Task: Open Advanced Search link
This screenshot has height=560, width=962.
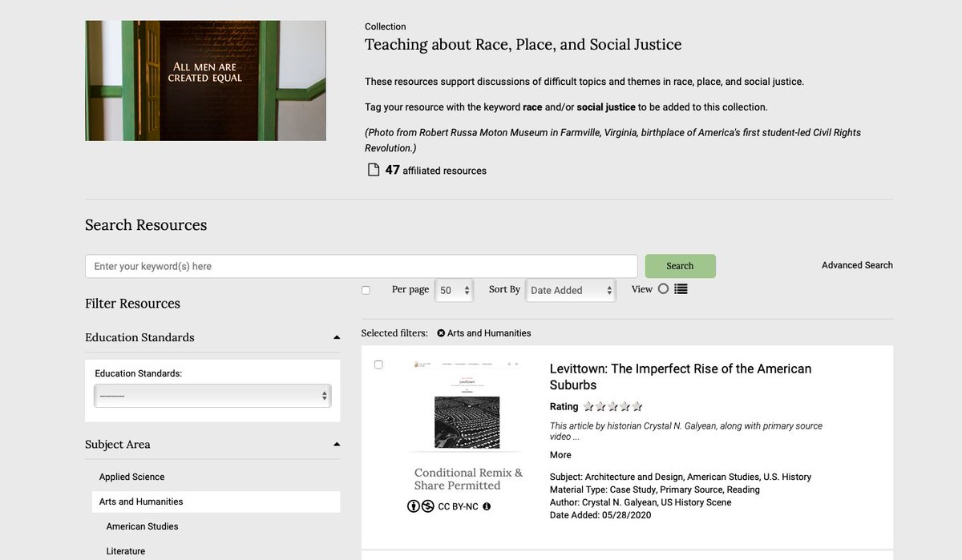Action: point(857,265)
